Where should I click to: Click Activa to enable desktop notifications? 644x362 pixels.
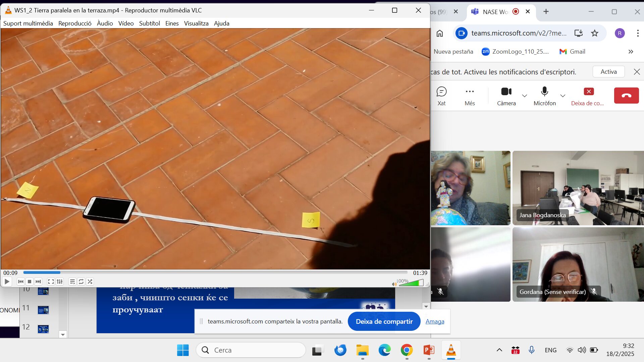[608, 72]
